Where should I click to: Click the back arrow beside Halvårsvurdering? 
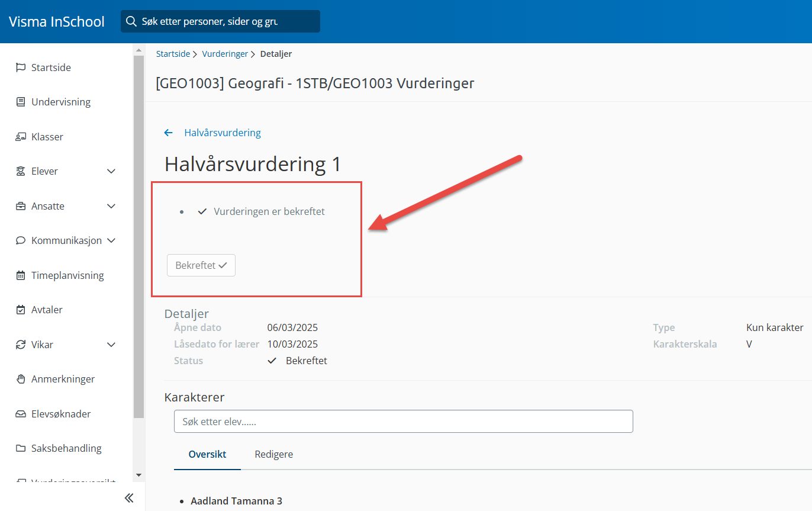point(169,133)
